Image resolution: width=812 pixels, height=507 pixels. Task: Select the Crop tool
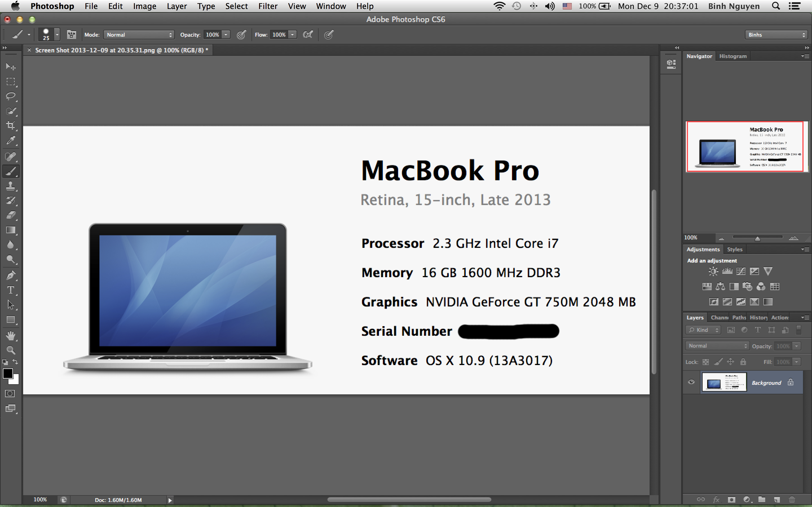tap(10, 126)
